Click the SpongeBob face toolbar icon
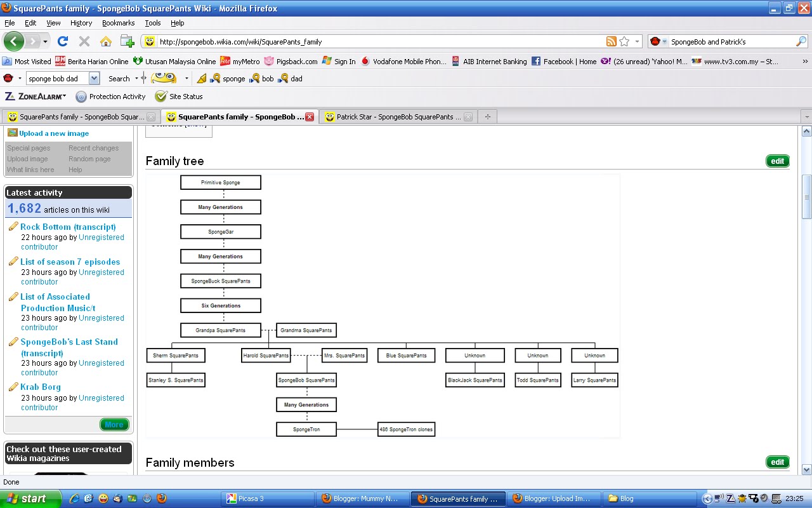 164,78
